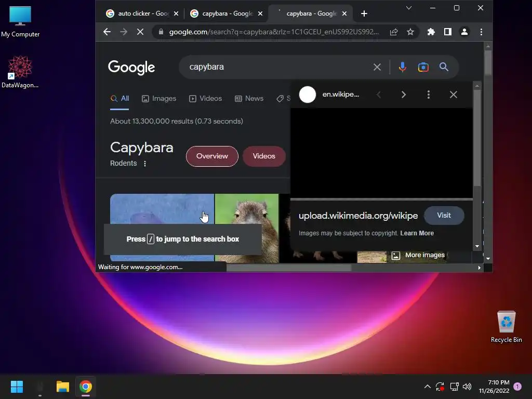532x399 pixels.
Task: Bookmark this page with the star icon
Action: click(410, 32)
